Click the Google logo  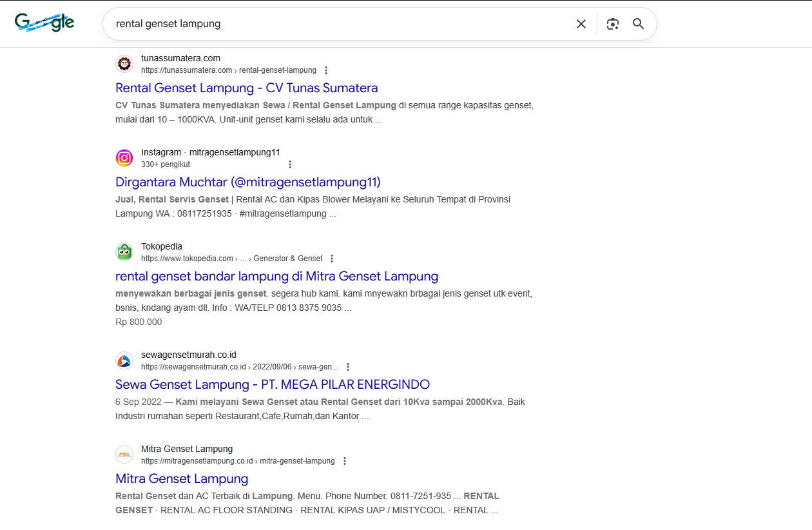coord(44,23)
